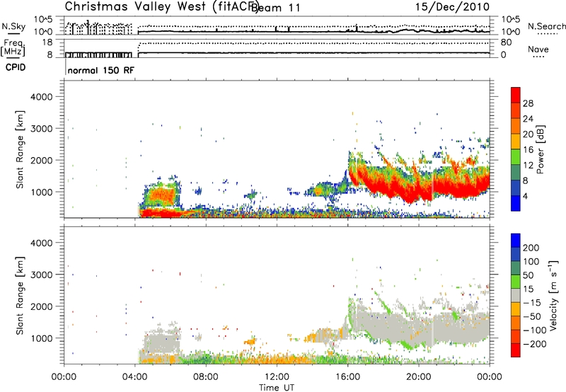
Task: Pick the red bottom segment of Velocity colorbar
Action: point(516,350)
